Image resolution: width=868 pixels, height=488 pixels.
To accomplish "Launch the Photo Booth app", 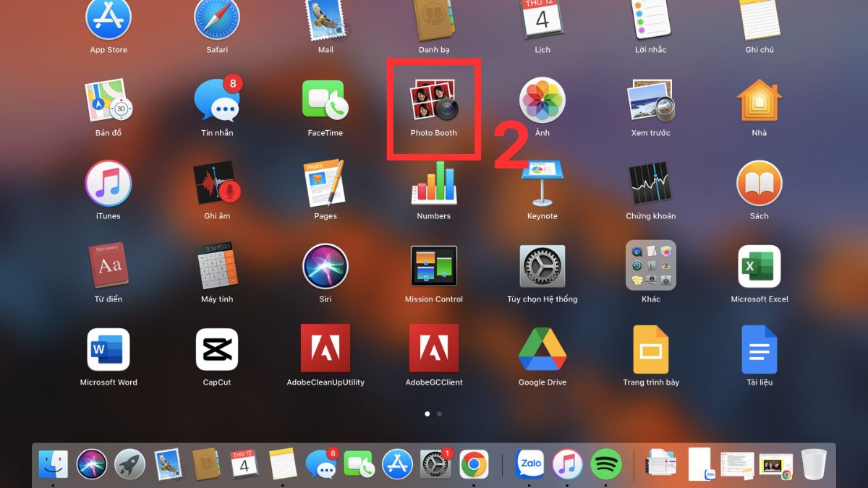I will click(x=434, y=100).
